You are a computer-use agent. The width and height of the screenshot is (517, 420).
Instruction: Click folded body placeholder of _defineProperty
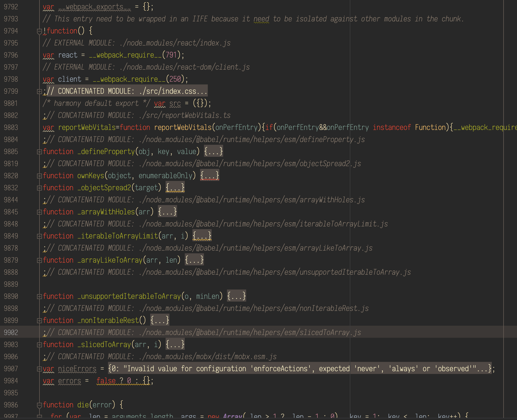coord(214,151)
